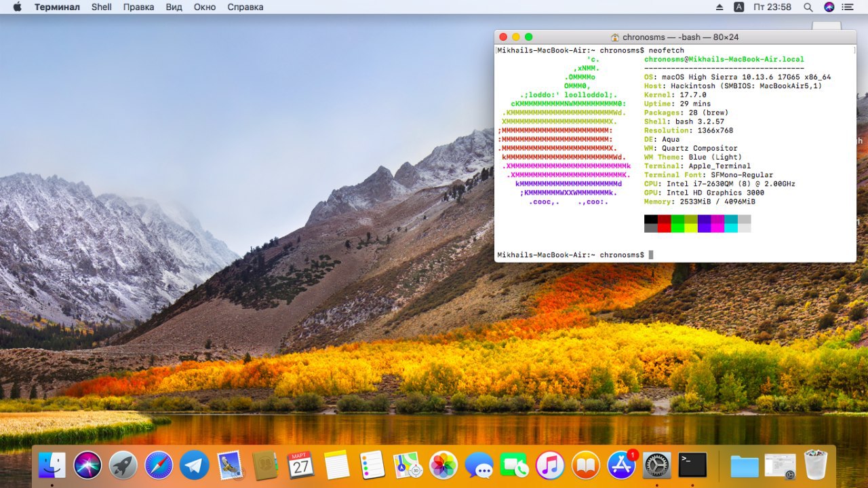Click the 'OS: macOS High Sierra' line

(738, 77)
